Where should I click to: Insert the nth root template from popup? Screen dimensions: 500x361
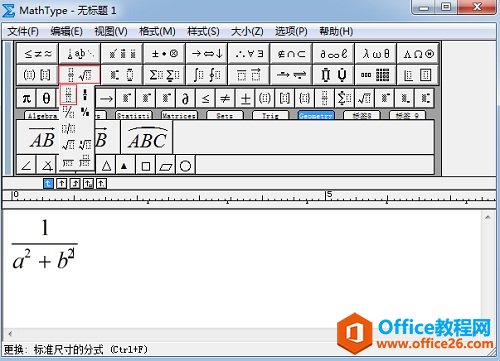point(85,145)
